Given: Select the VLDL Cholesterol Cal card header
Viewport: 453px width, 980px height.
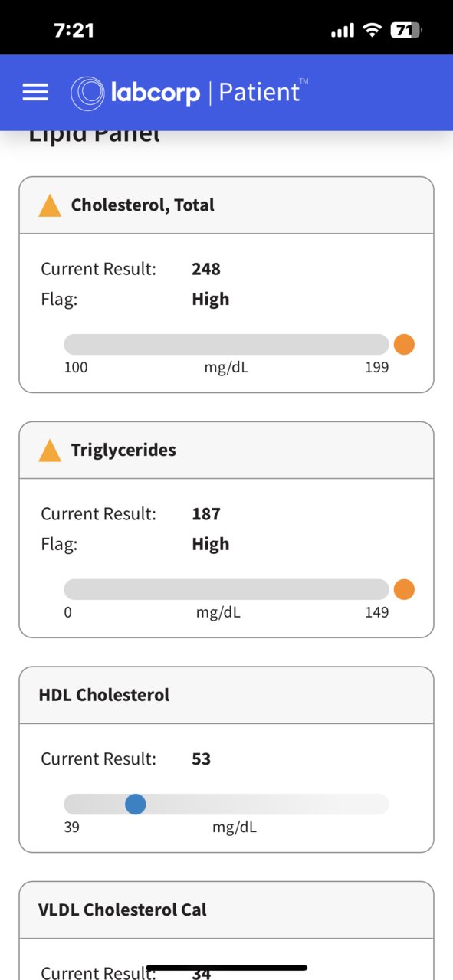Looking at the screenshot, I should (226, 910).
